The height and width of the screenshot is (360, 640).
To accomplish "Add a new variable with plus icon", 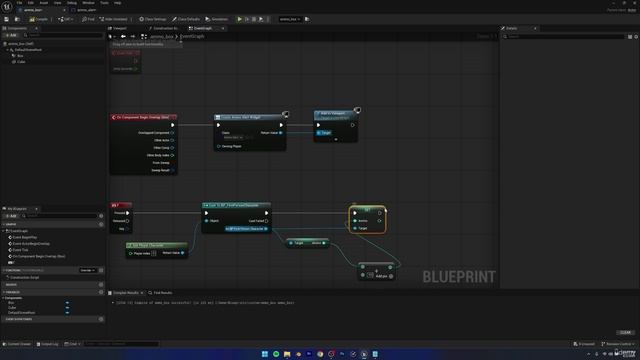I will (101, 292).
